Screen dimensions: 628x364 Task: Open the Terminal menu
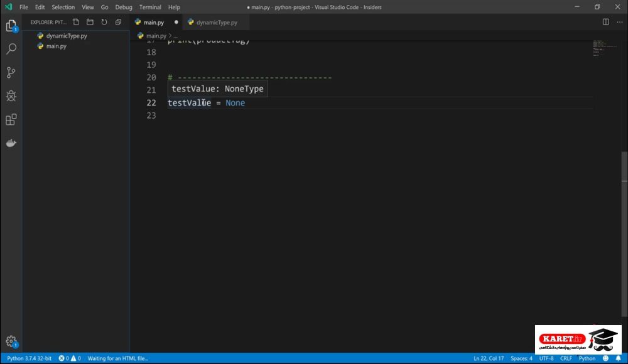pos(150,7)
